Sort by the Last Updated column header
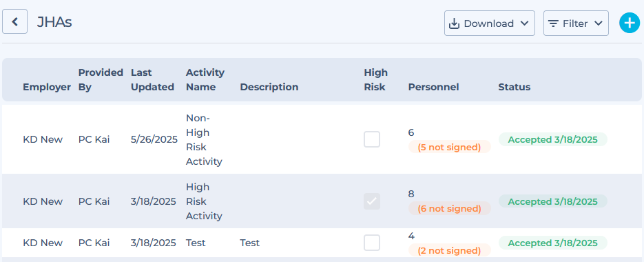 [x=152, y=80]
